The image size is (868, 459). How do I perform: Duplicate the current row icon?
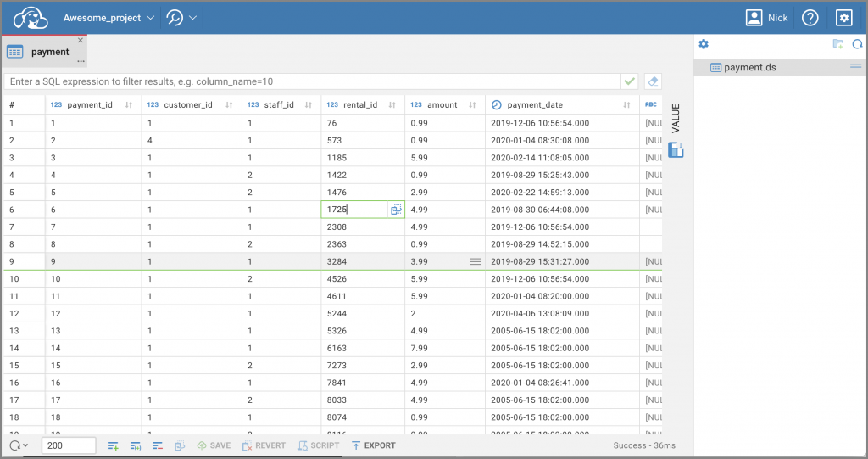point(135,445)
